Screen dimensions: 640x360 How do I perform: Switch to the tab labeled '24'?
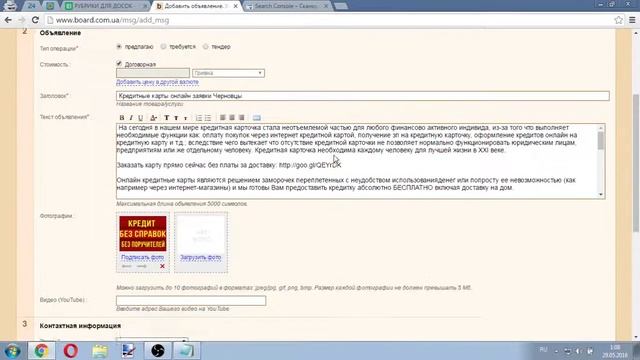(x=32, y=6)
